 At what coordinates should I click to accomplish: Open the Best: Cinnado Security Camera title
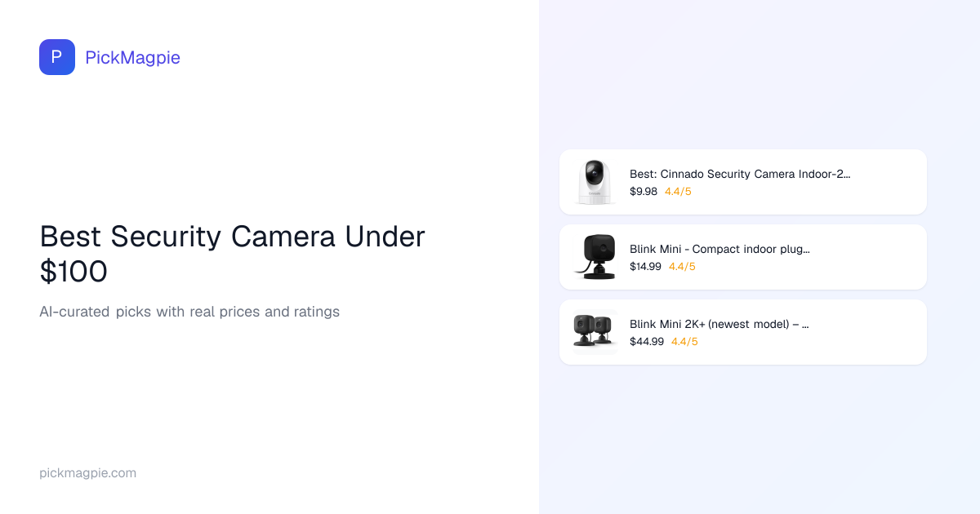[x=739, y=174]
